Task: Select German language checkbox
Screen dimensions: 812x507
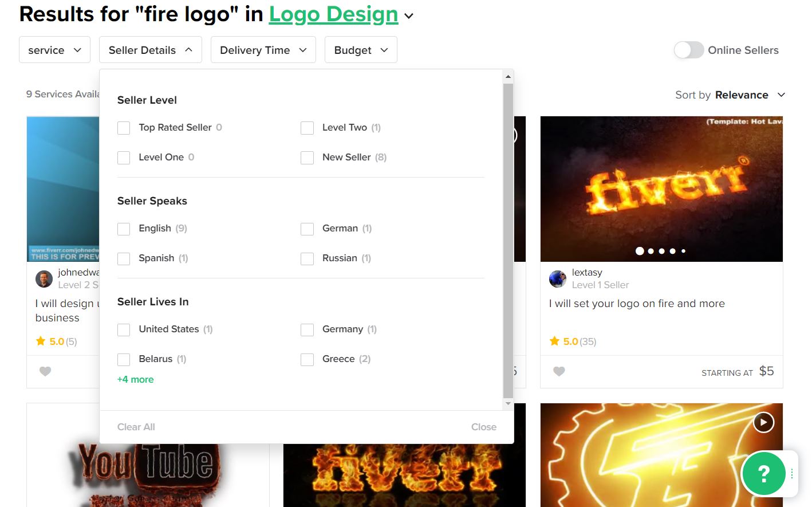Action: click(x=307, y=229)
